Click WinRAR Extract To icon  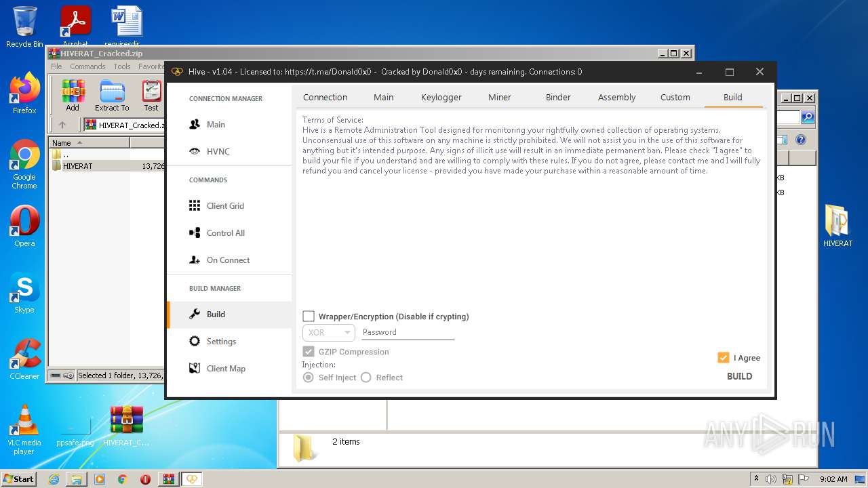pos(112,96)
